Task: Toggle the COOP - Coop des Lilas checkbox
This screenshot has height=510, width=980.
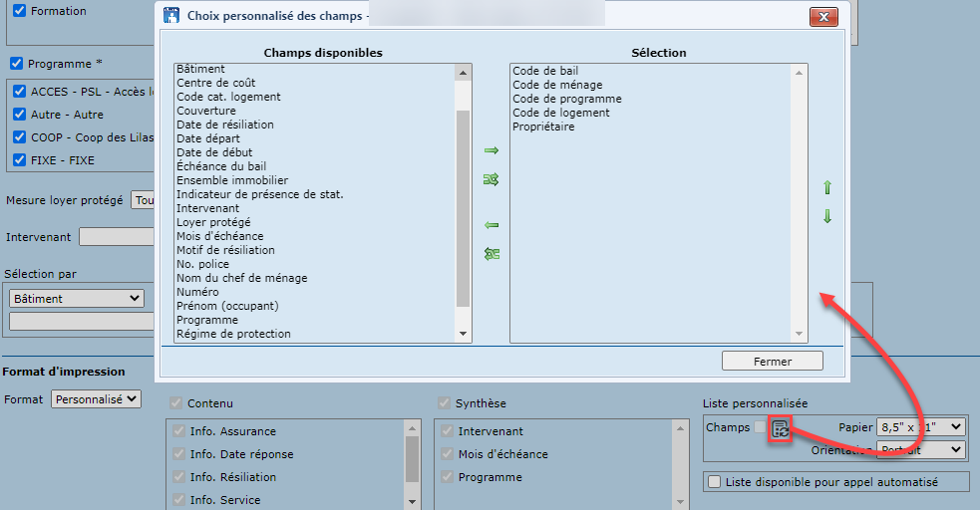Action: click(x=19, y=137)
